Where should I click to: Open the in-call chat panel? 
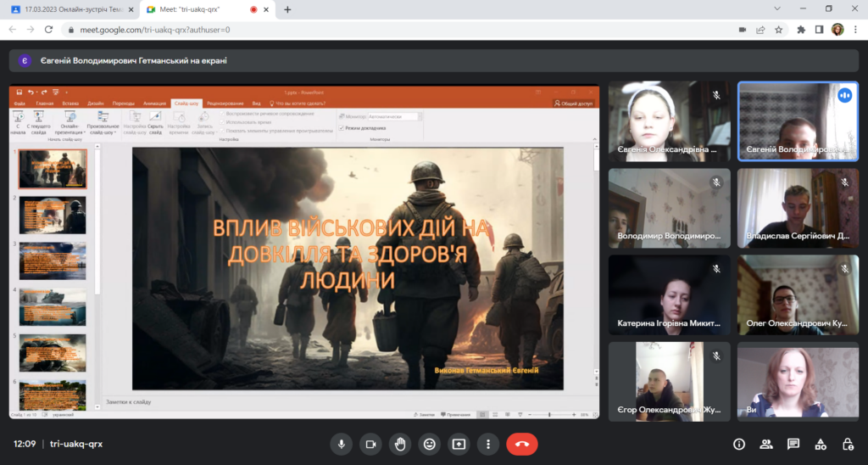(793, 444)
